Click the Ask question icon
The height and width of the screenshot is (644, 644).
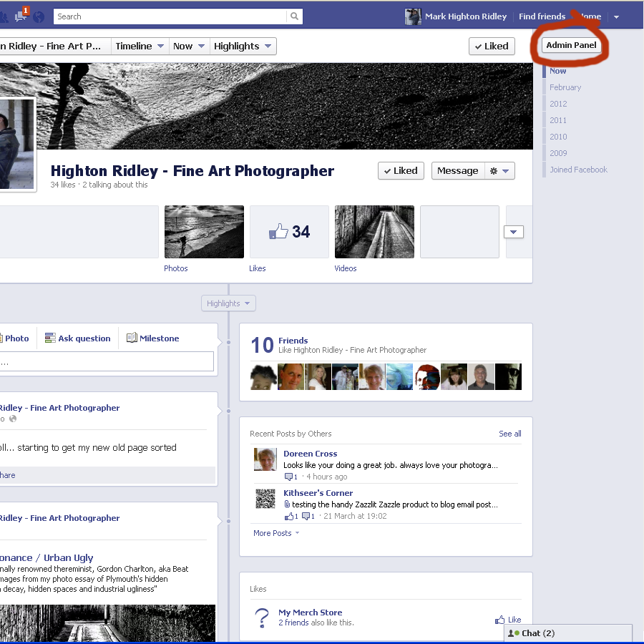[50, 338]
